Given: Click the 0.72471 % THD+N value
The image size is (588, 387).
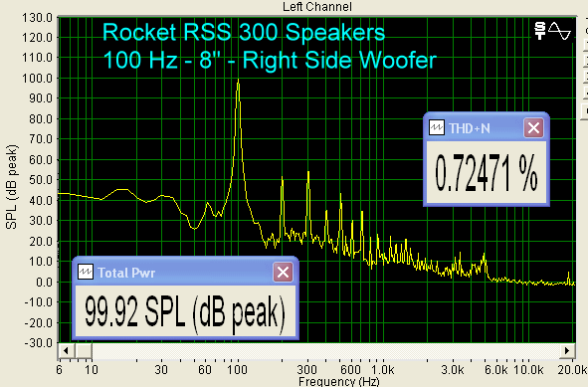Looking at the screenshot, I should (487, 174).
